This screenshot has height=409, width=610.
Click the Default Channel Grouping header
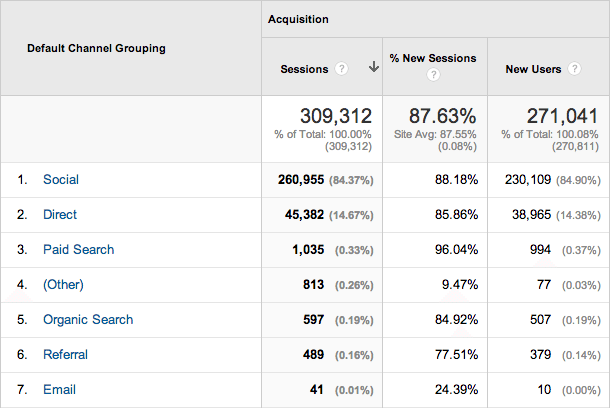click(x=96, y=48)
